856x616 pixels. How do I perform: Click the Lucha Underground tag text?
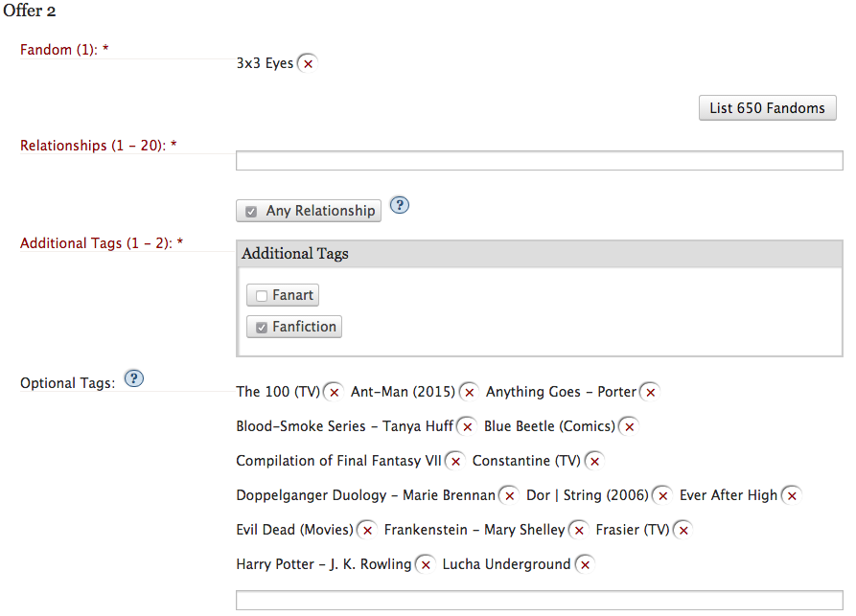(x=507, y=564)
